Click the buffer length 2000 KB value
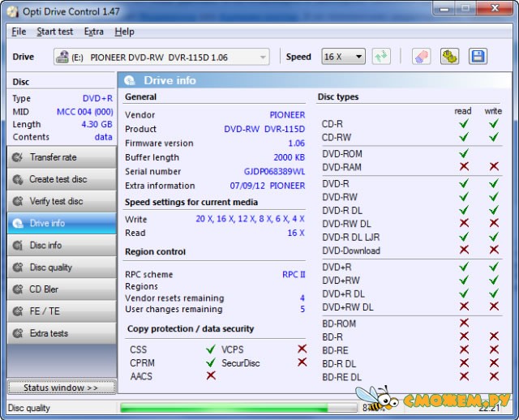Screen dimensions: 519x420 [x=289, y=157]
